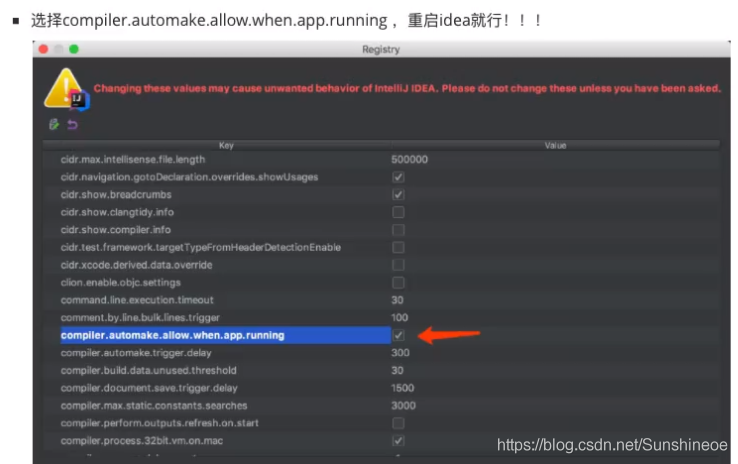738x464 pixels.
Task: Disable cidr.navigation.gotoDeclaration.overrides.showUsages checkbox
Action: pyautogui.click(x=398, y=177)
